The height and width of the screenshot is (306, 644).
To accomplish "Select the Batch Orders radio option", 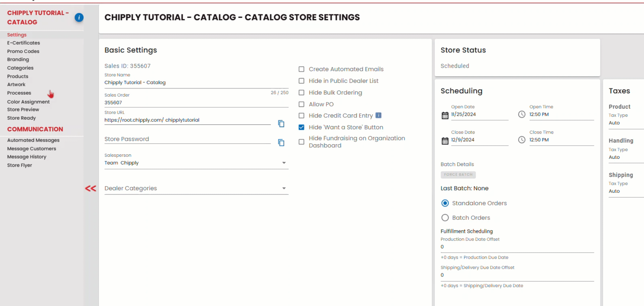I will (445, 218).
